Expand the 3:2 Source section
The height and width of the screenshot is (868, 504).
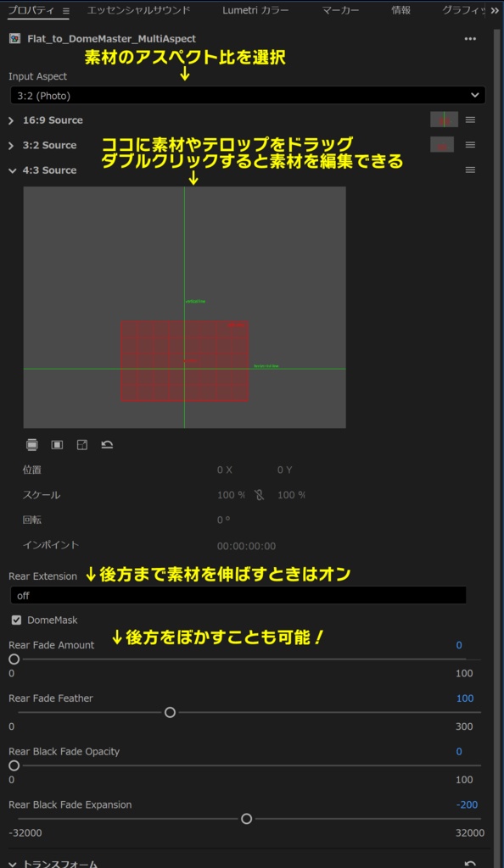[x=11, y=146]
